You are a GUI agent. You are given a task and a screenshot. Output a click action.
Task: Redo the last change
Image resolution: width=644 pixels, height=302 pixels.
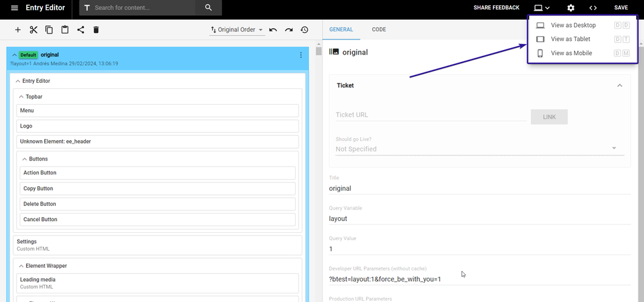(x=288, y=30)
